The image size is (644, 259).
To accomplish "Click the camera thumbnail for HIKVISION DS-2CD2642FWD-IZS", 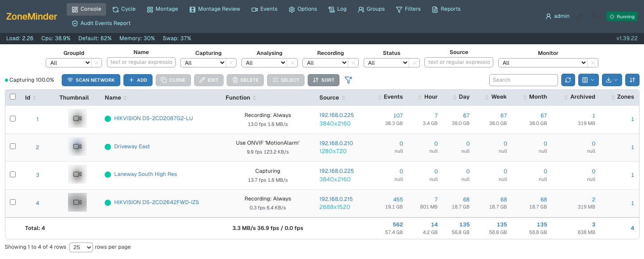I will (x=77, y=202).
